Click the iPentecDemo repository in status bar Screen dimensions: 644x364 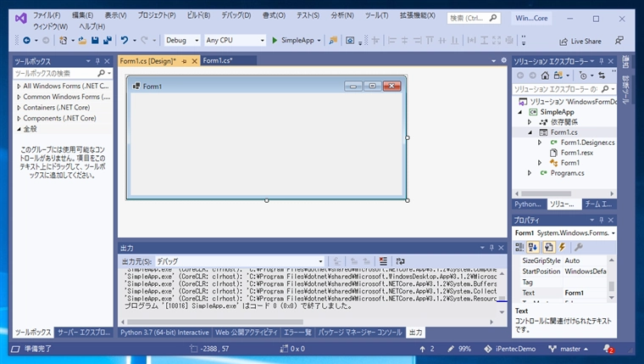coord(510,349)
